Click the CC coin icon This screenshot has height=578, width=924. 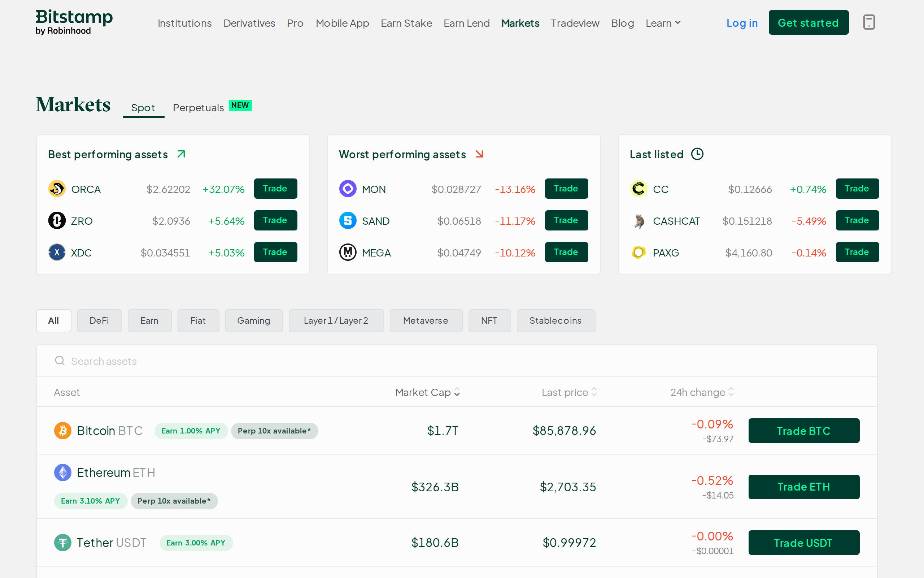click(638, 189)
